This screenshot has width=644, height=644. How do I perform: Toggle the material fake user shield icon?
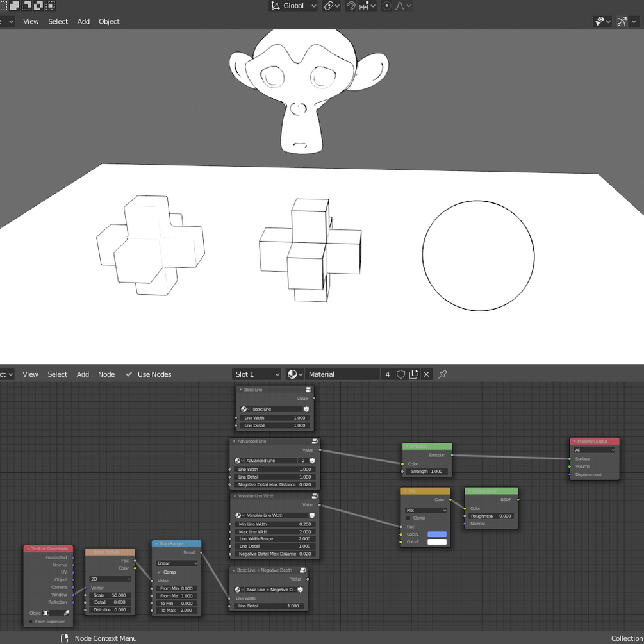[401, 374]
